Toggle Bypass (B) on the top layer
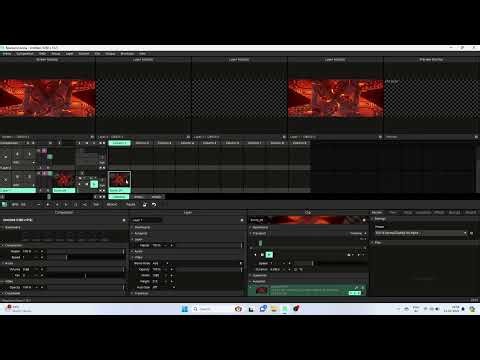Screen dimensions: 480x360 pyautogui.click(x=17, y=154)
